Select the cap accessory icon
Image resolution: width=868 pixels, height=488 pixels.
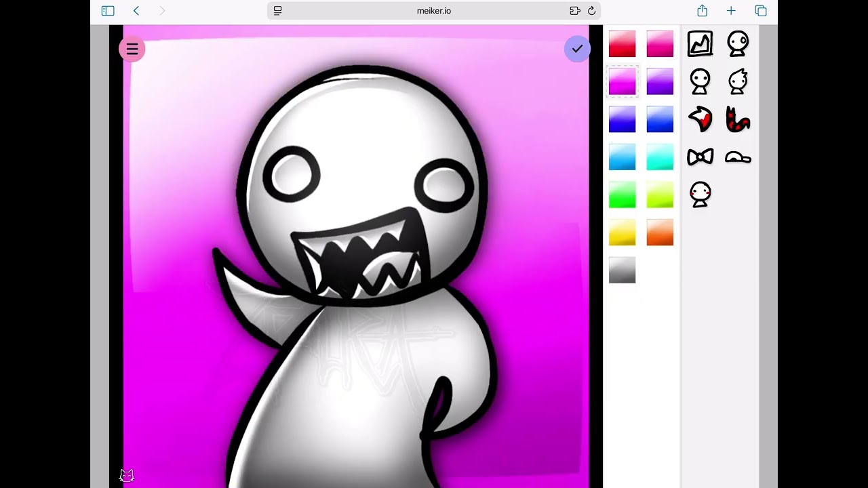click(x=738, y=157)
